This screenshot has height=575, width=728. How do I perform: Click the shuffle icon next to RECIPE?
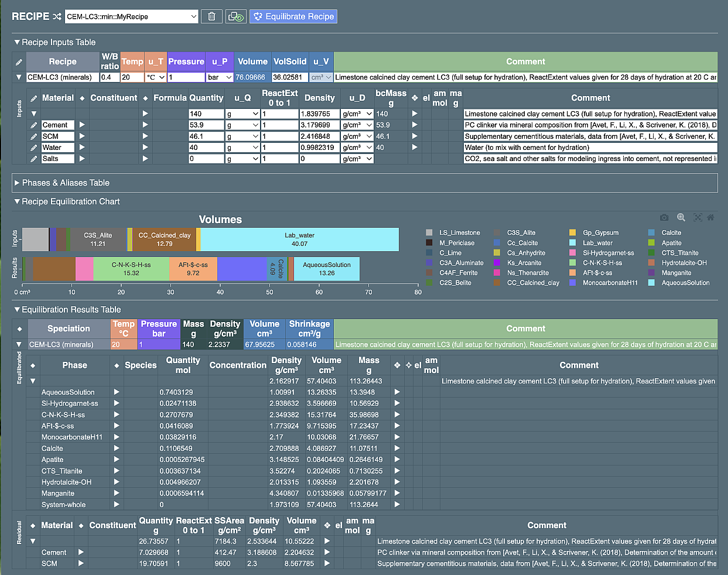[x=56, y=16]
